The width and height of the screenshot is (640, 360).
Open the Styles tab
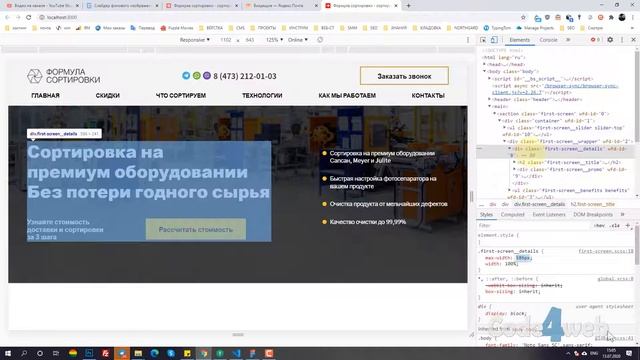[x=486, y=215]
